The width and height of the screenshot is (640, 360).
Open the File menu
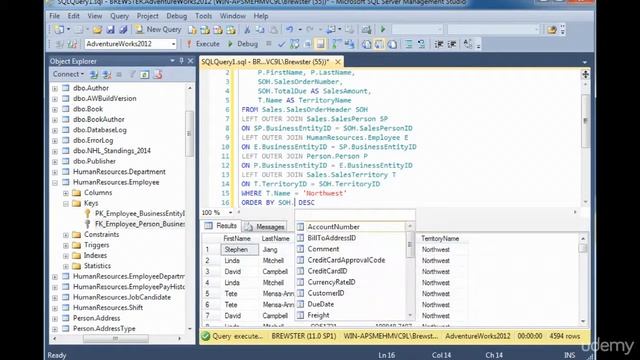click(54, 16)
